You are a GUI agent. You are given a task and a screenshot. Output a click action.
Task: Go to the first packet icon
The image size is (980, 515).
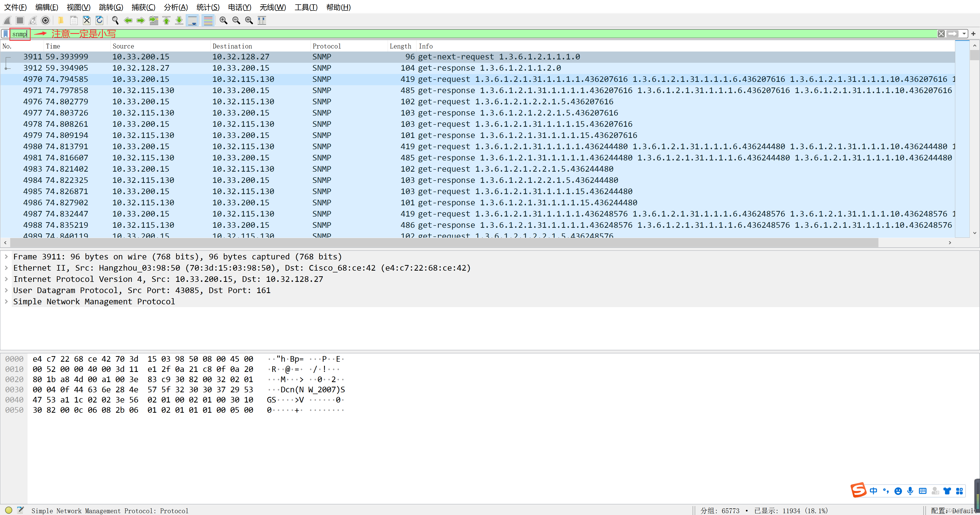(x=166, y=21)
